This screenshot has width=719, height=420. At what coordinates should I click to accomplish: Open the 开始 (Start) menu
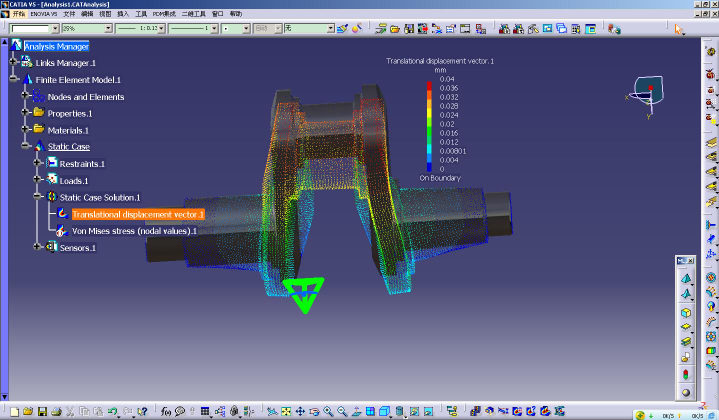[x=19, y=14]
